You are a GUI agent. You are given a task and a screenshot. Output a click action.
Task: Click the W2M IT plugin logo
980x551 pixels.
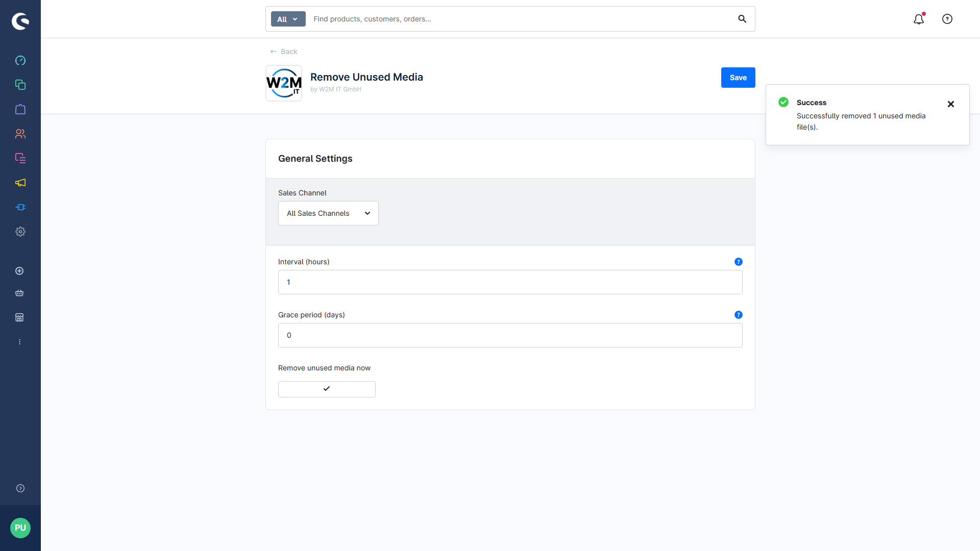tap(284, 83)
